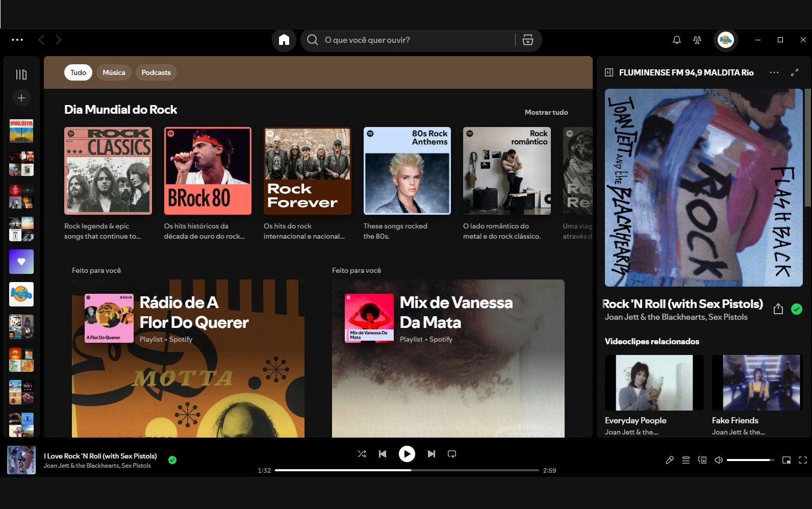Screen dimensions: 812x509
Task: Open Mix de Vanessa Da Mata card
Action: [x=448, y=359]
